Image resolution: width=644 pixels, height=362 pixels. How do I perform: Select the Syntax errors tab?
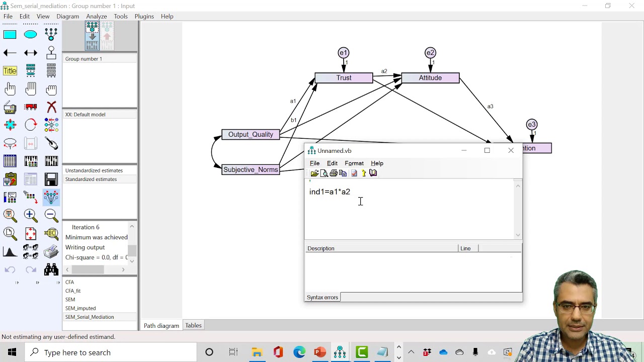(x=323, y=297)
